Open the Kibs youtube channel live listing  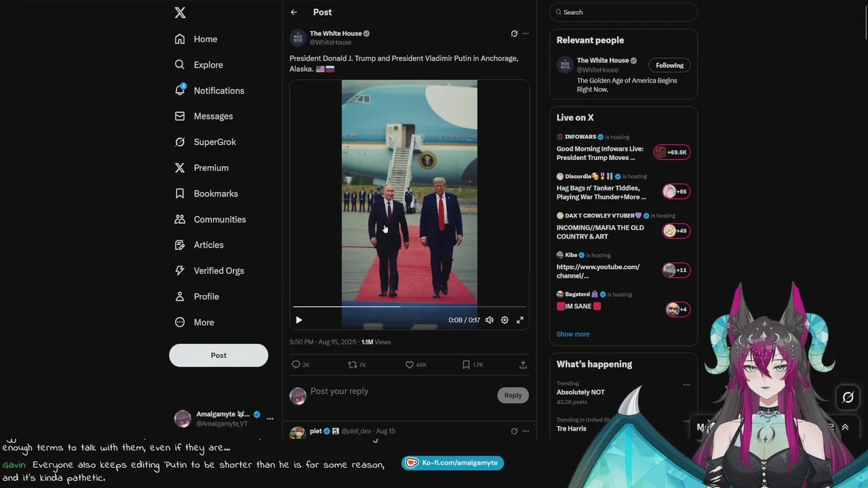click(x=598, y=271)
